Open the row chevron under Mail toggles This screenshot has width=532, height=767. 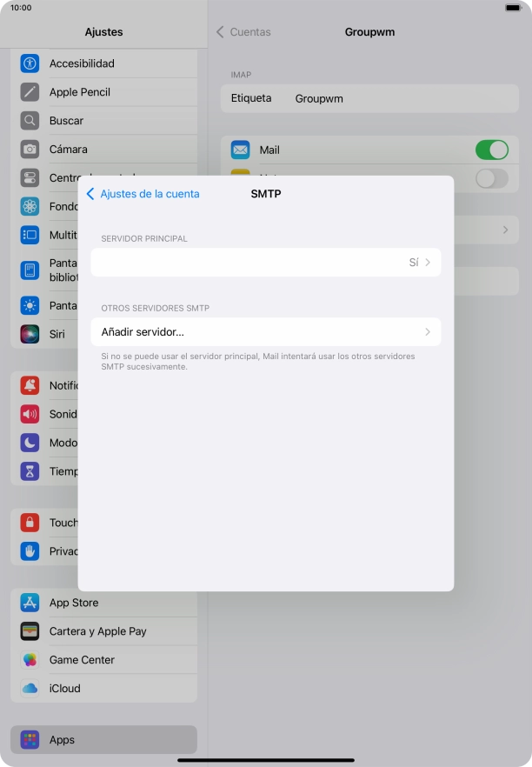pos(505,230)
